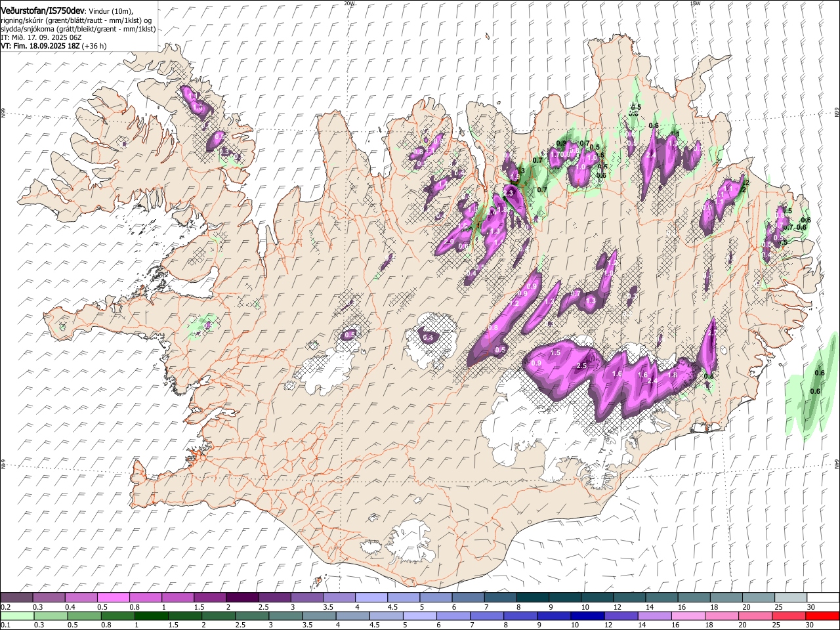Click the "Veðurstofan/IS750dev" map title

pos(42,10)
